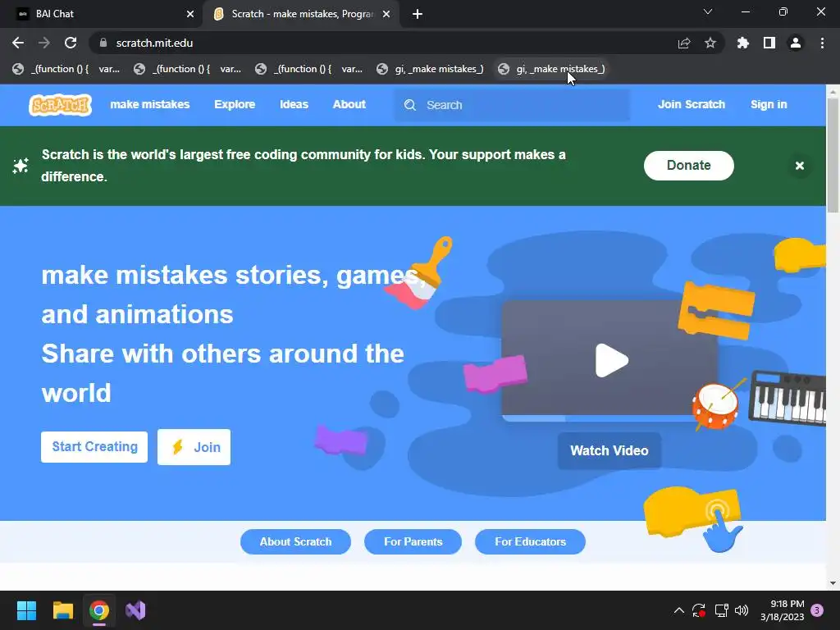Click the Scratch logo in navigation bar

60,105
